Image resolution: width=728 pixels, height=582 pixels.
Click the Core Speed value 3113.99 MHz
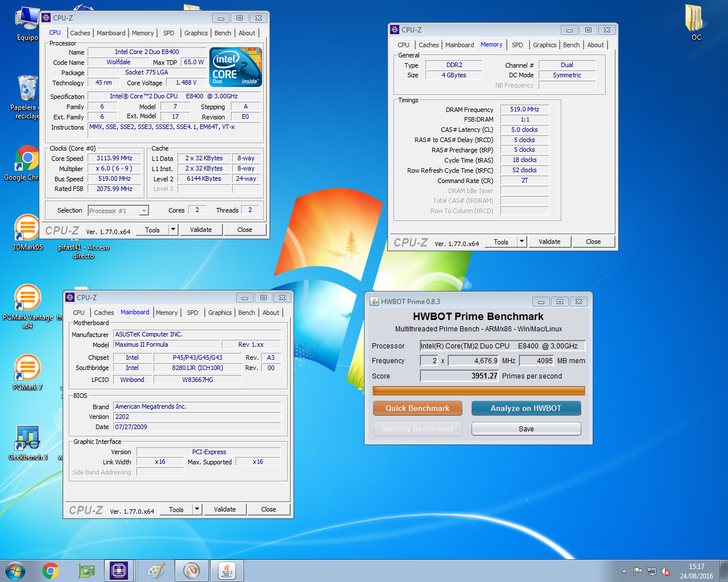point(114,158)
